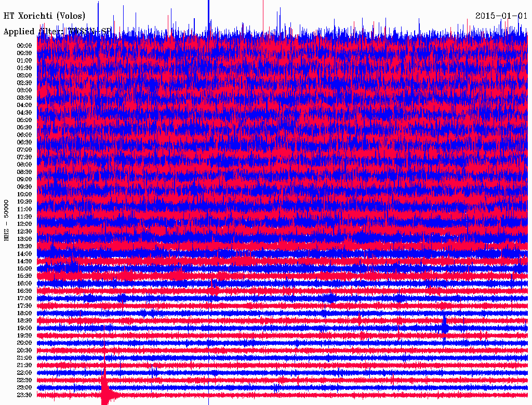Select the 18:30 time label
Viewport: 532px width, 405px height.
point(24,320)
